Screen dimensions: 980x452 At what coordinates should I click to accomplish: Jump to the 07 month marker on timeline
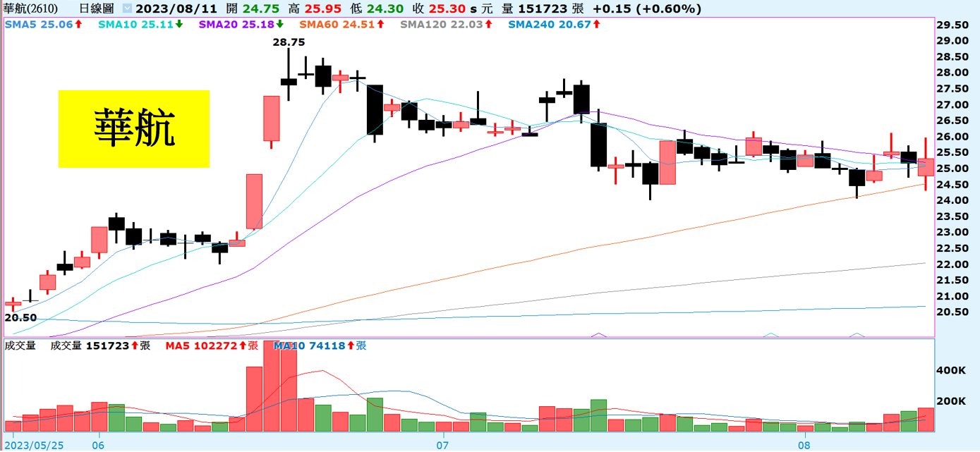(x=442, y=446)
